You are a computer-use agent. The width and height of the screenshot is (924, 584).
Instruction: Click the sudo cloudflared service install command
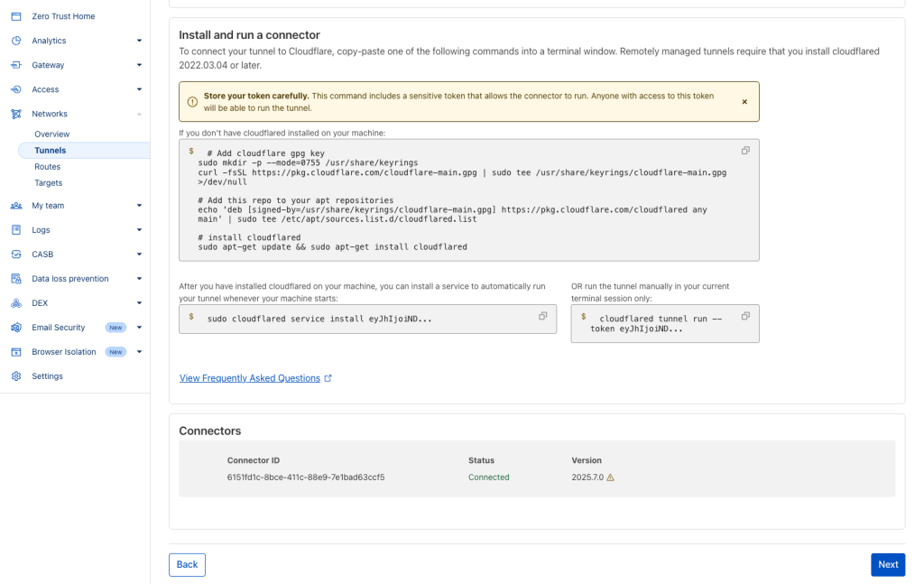tap(319, 319)
